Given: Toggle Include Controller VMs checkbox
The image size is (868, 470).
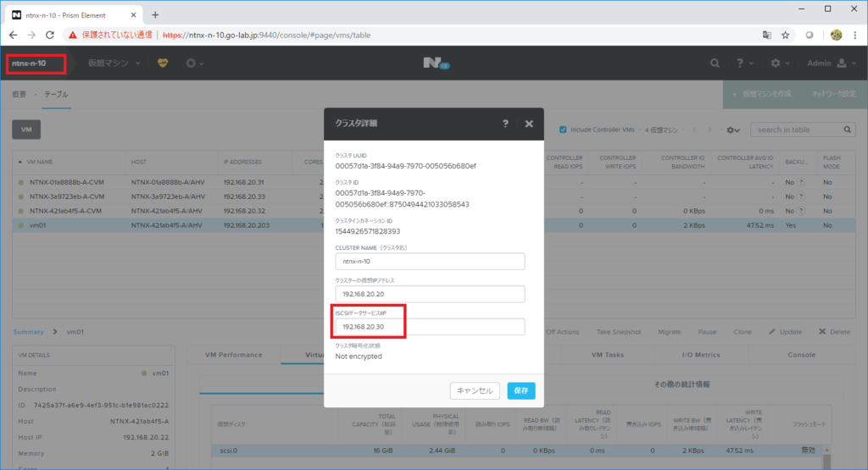Looking at the screenshot, I should pyautogui.click(x=563, y=130).
